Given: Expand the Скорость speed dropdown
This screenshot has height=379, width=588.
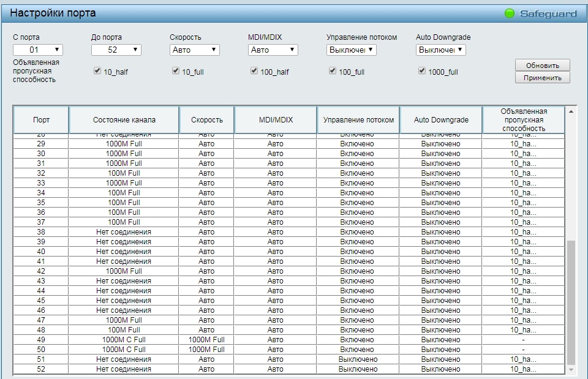Looking at the screenshot, I should point(194,50).
